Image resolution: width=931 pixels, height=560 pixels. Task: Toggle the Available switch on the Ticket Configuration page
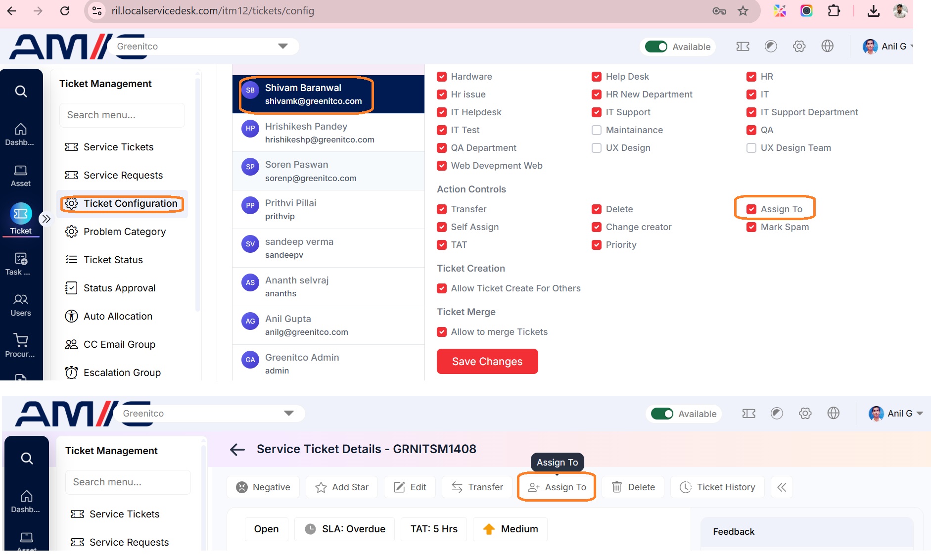point(656,47)
